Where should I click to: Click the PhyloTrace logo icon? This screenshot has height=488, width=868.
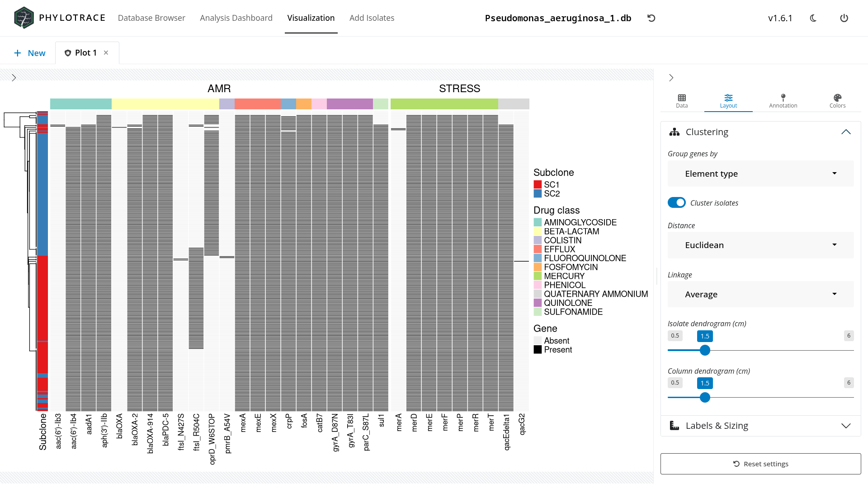tap(24, 18)
